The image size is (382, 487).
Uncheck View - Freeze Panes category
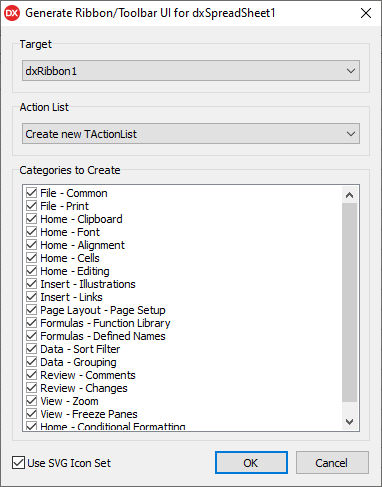point(31,414)
